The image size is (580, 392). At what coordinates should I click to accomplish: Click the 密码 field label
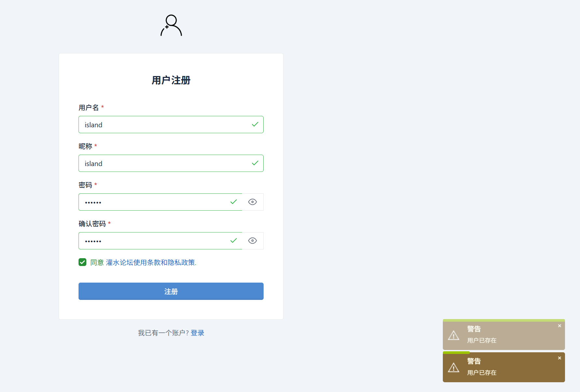click(85, 185)
